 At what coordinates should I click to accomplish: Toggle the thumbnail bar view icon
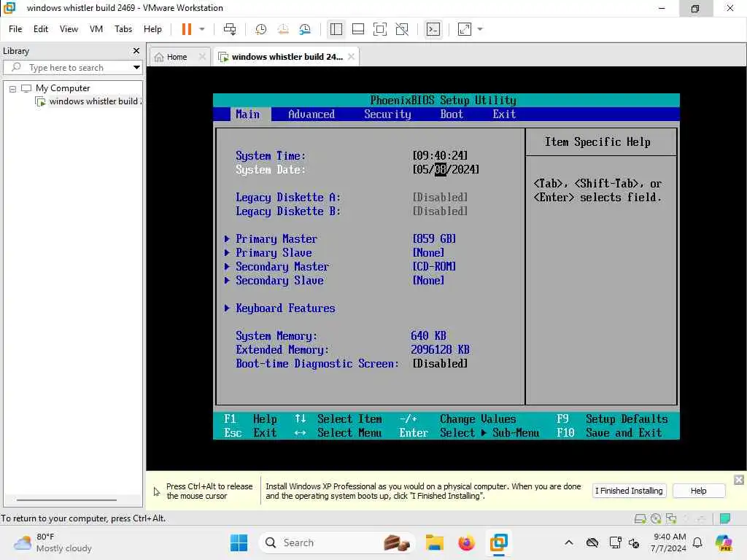357,29
